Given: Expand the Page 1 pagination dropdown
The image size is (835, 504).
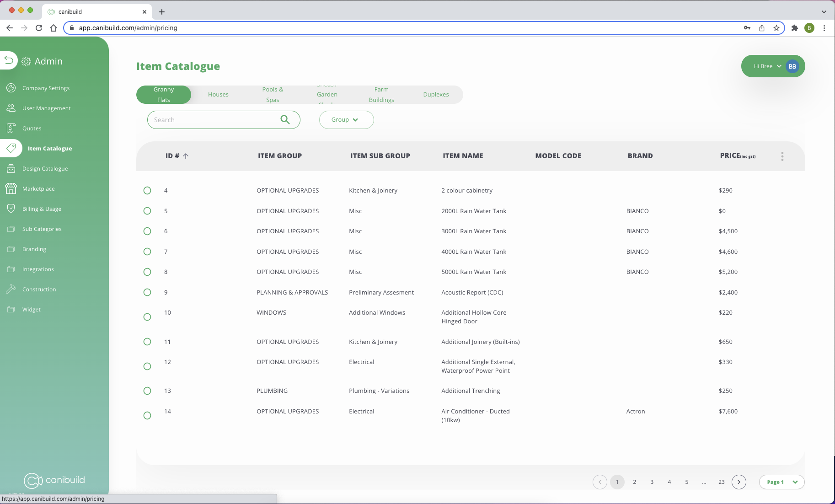Looking at the screenshot, I should point(781,482).
